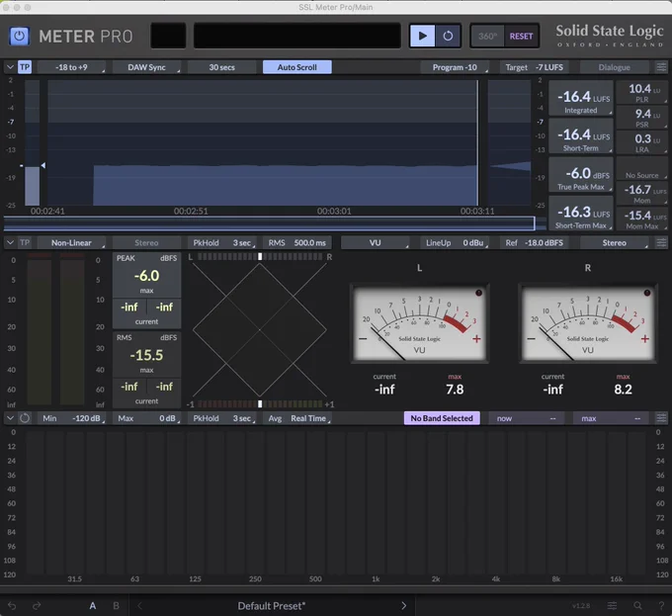Viewport: 672px width, 616px height.
Task: Open the Non-Linear scale dropdown
Action: [x=71, y=242]
